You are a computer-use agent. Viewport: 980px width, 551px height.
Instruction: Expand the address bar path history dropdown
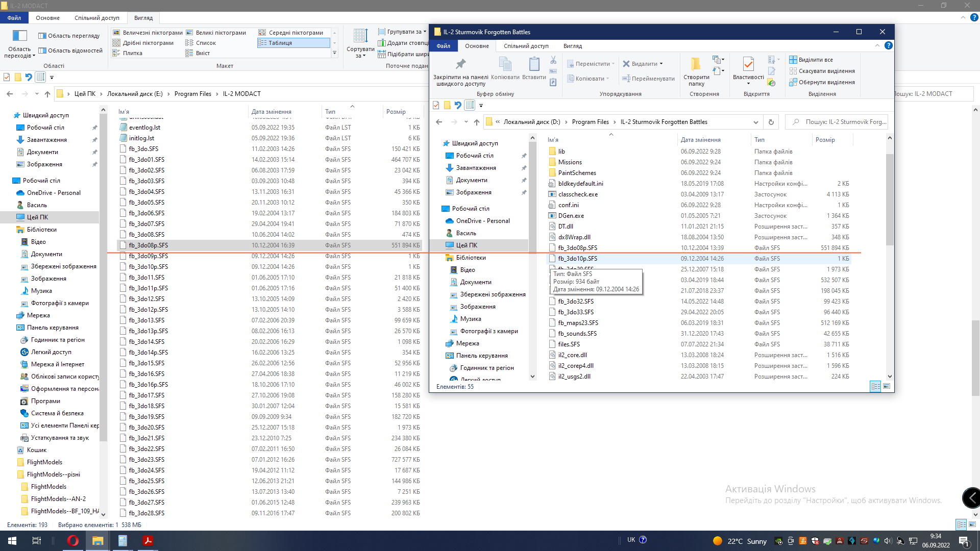755,122
